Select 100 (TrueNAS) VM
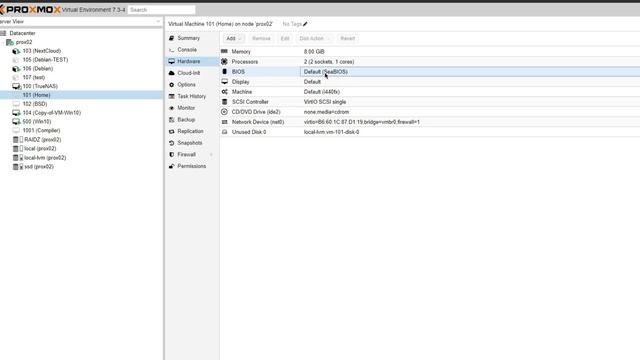 [40, 86]
